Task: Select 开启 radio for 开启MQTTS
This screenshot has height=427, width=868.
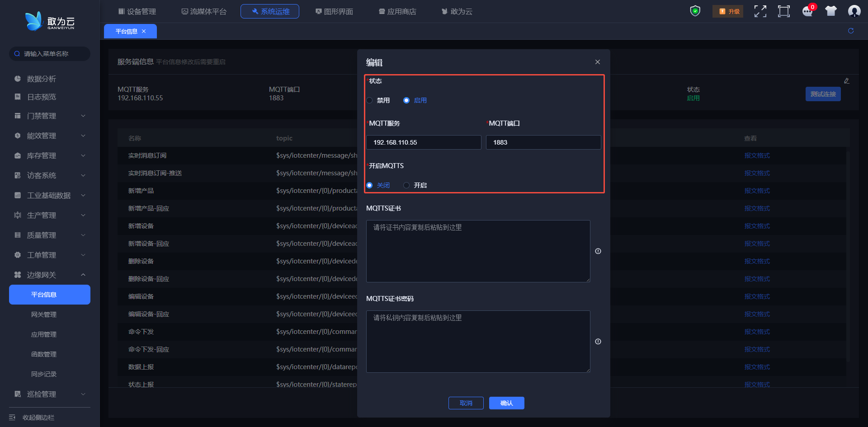Action: [x=406, y=185]
